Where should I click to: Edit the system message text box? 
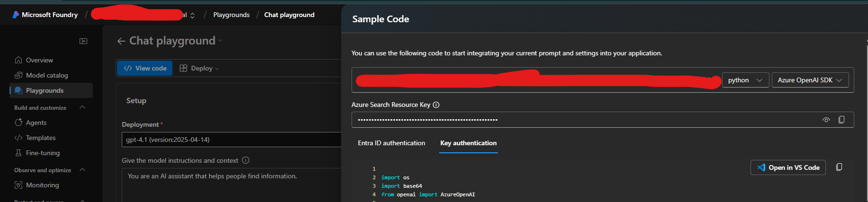(231, 184)
